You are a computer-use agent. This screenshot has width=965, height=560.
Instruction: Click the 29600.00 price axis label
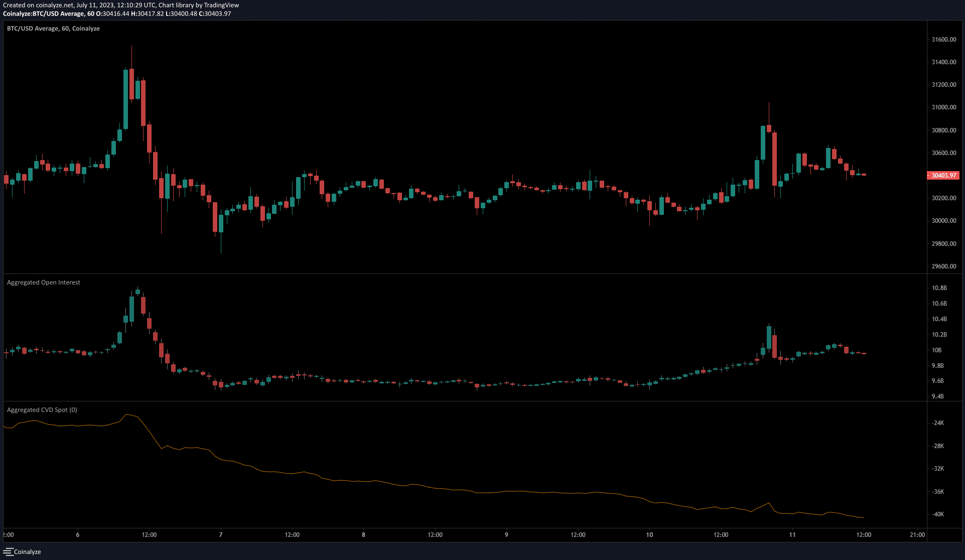point(944,266)
